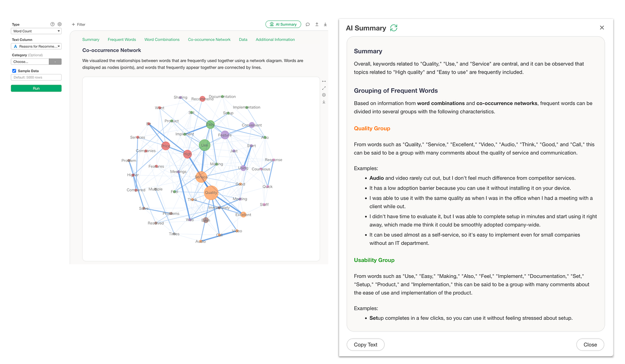Open the settings gear beside Type label

tap(59, 24)
